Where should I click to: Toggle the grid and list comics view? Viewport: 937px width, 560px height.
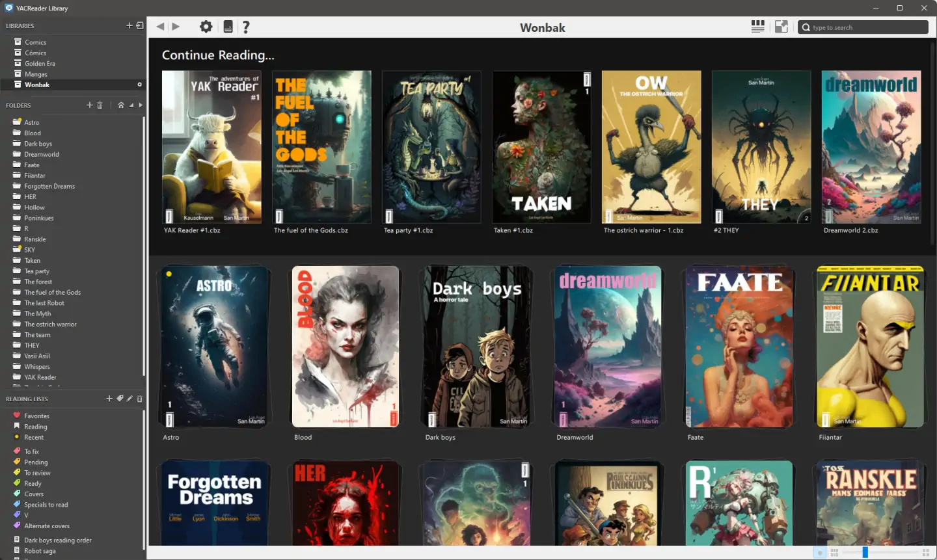(757, 27)
